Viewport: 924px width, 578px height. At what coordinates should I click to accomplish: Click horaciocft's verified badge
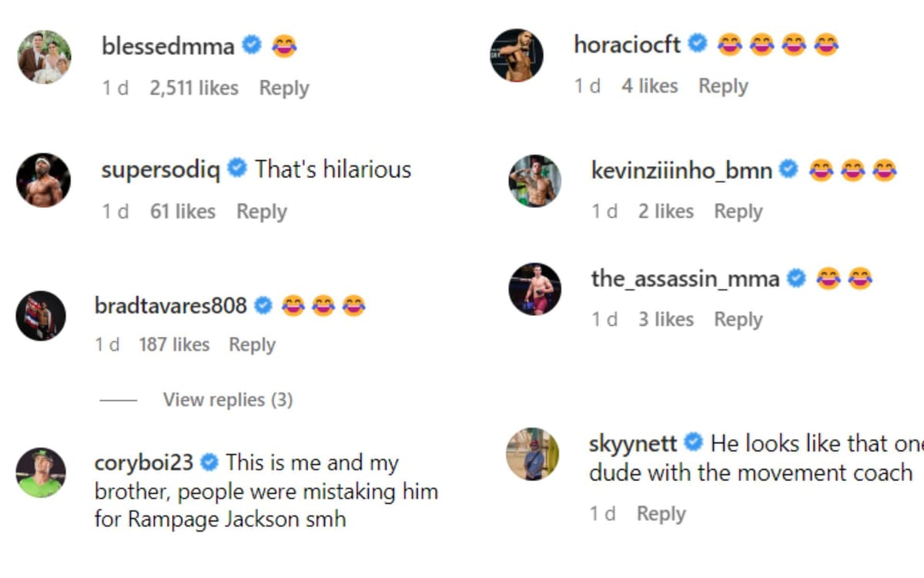tap(696, 44)
